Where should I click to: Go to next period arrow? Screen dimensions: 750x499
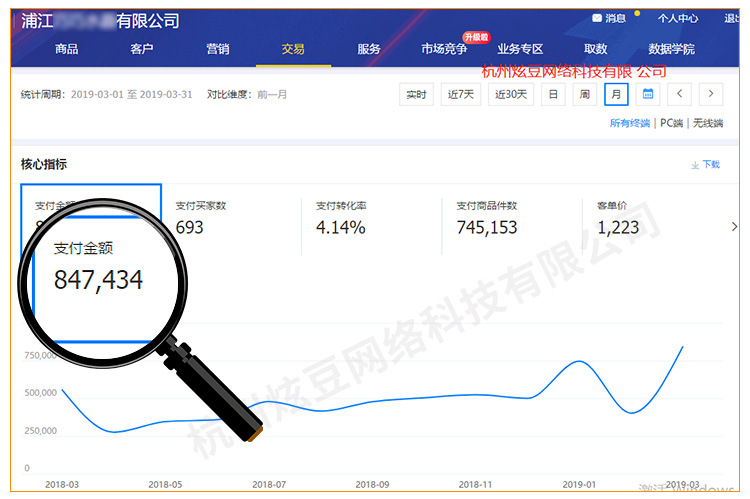pyautogui.click(x=711, y=94)
